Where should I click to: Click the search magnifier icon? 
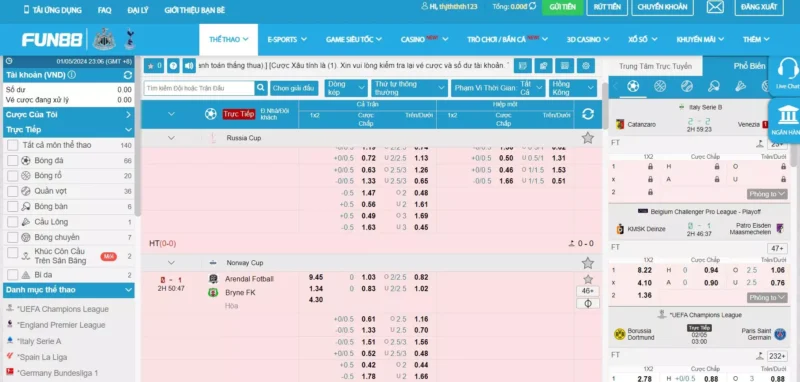261,88
